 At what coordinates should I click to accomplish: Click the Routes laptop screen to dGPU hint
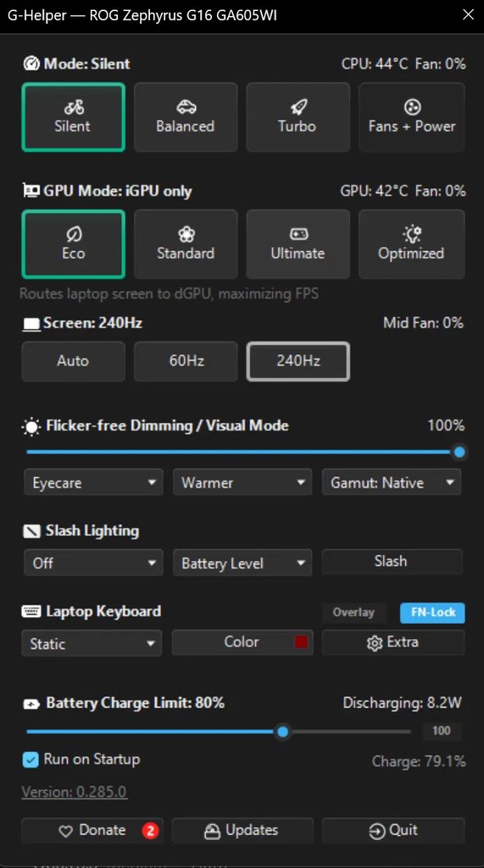tap(169, 293)
